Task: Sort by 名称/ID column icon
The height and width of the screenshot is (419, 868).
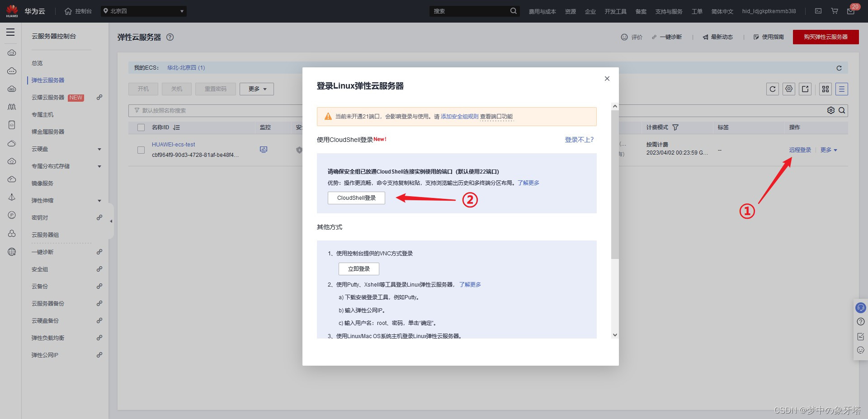Action: [176, 127]
